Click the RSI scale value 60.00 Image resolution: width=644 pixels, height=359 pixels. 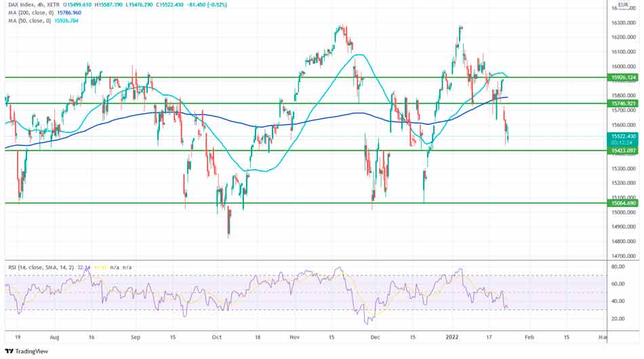pos(618,284)
